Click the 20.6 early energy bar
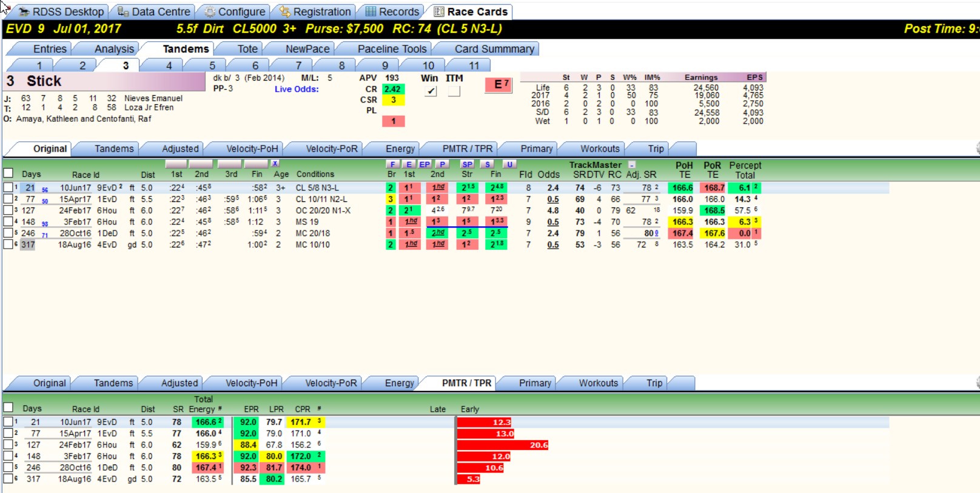The height and width of the screenshot is (493, 980). 503,445
